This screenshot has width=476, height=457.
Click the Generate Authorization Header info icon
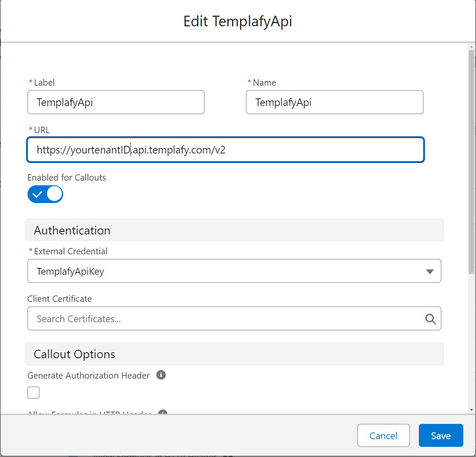pyautogui.click(x=161, y=375)
